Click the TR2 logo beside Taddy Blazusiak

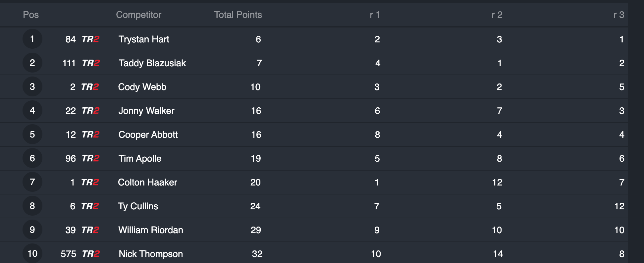pos(91,63)
